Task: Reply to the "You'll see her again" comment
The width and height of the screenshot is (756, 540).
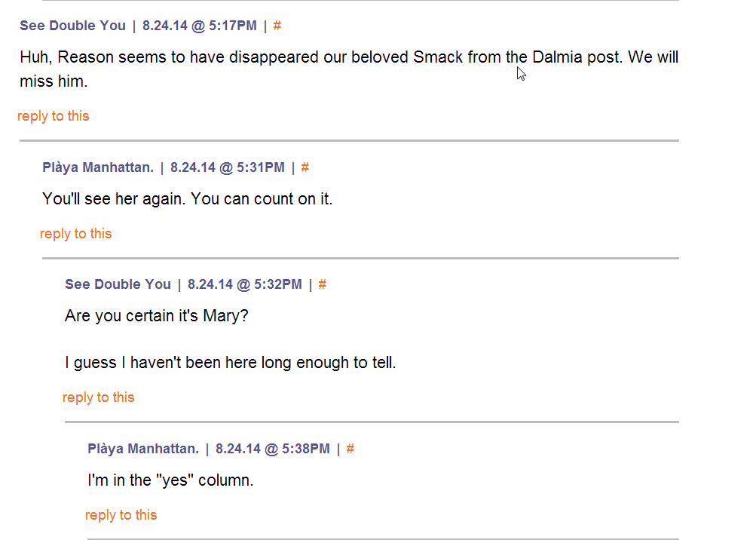Action: coord(76,234)
